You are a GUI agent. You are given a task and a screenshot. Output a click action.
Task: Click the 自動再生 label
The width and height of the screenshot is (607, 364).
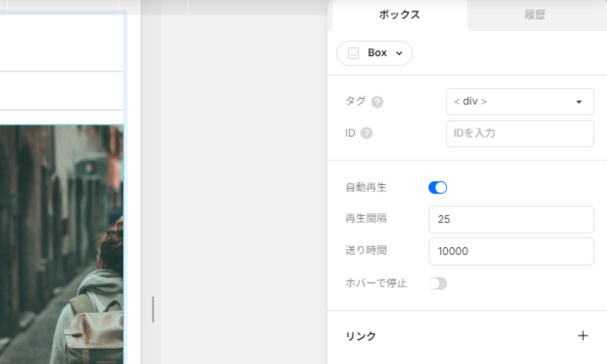pos(366,188)
